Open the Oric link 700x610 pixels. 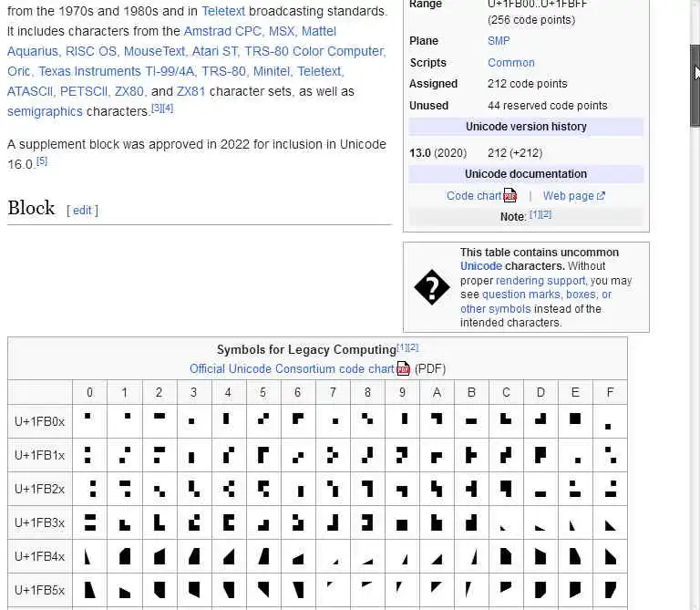click(x=19, y=71)
